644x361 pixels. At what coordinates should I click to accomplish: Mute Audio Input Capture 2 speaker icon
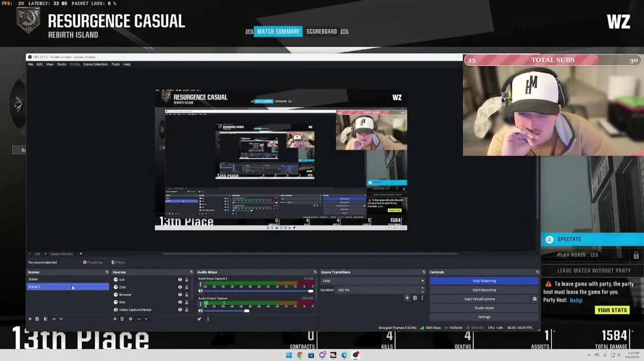pyautogui.click(x=201, y=291)
